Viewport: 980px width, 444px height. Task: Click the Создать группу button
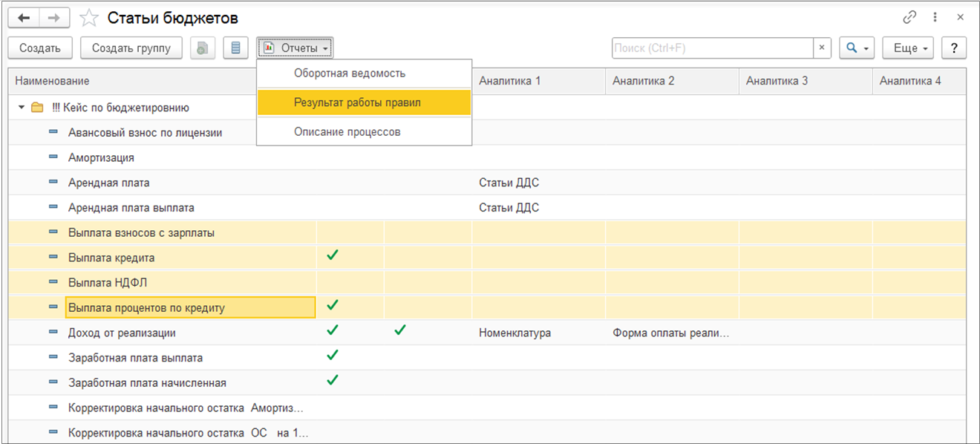(x=131, y=48)
